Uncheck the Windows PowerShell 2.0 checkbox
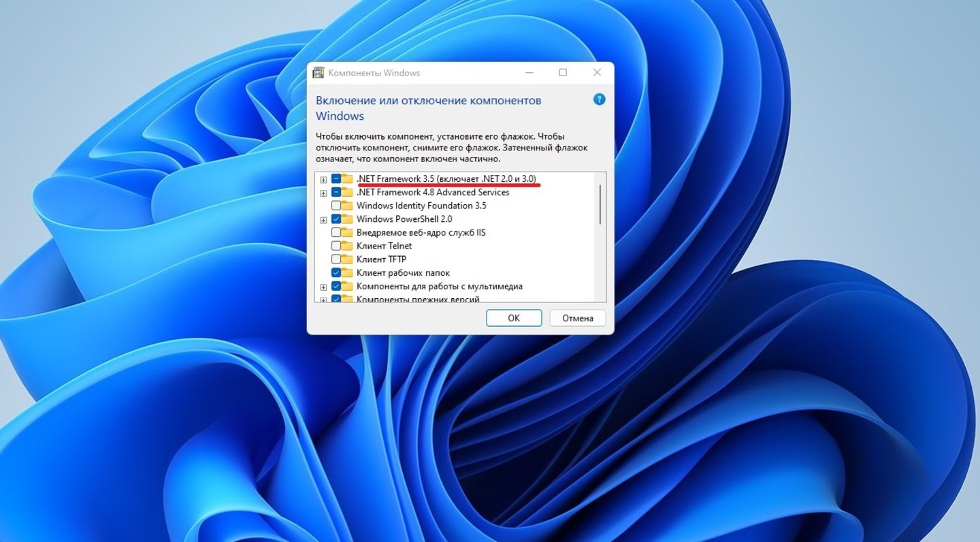 coord(336,219)
